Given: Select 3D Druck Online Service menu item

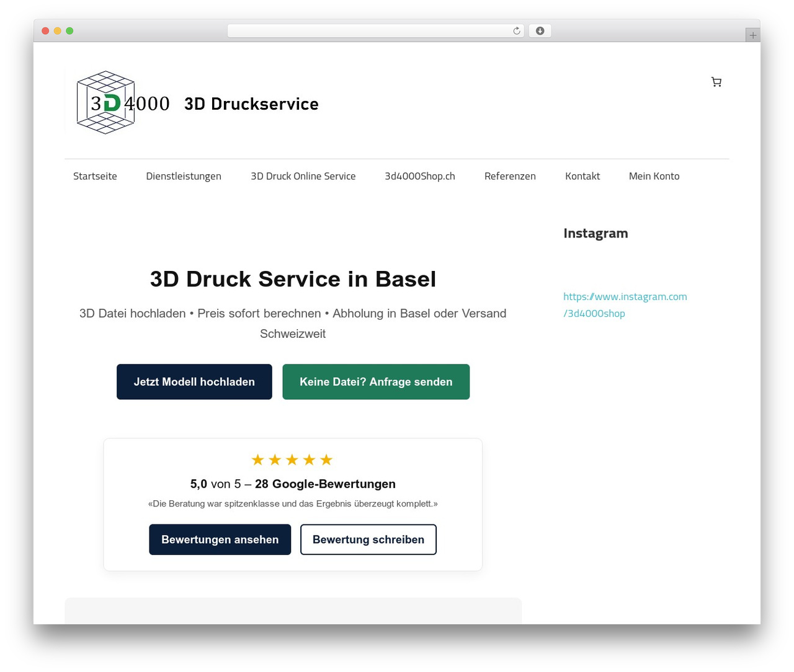Looking at the screenshot, I should coord(303,176).
